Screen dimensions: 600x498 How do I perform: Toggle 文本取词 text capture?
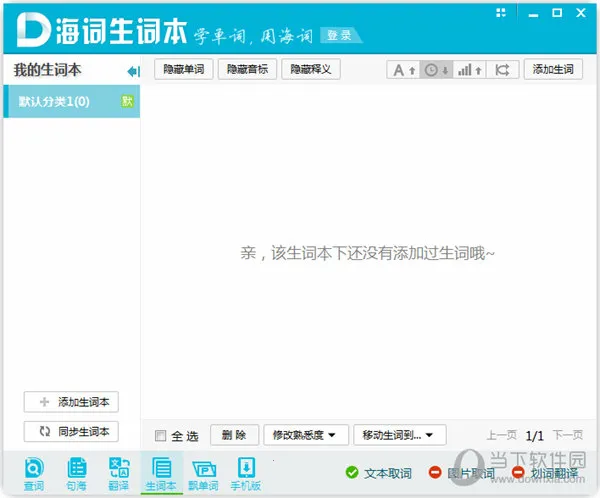pos(378,473)
